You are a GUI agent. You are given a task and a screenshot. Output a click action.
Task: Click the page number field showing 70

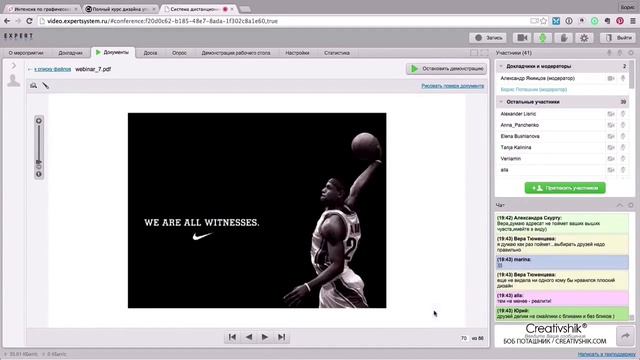(464, 338)
